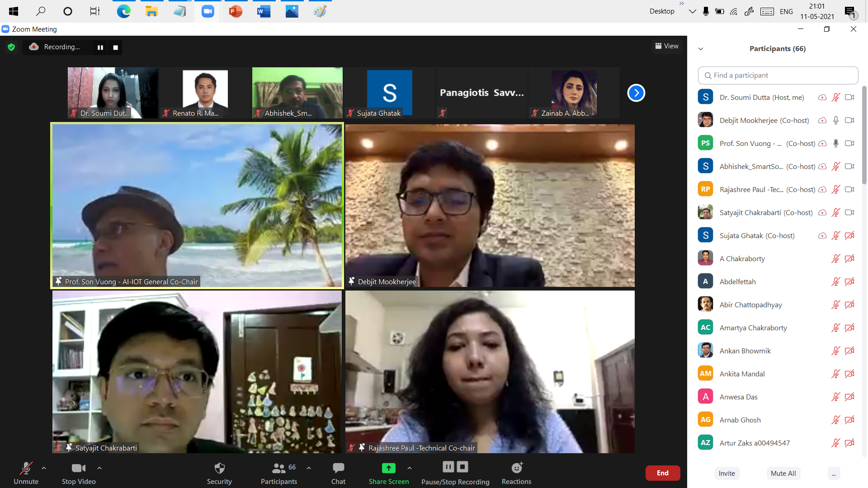The height and width of the screenshot is (488, 868).
Task: Select Zainab A. Abb video thumbnail
Action: tap(574, 93)
